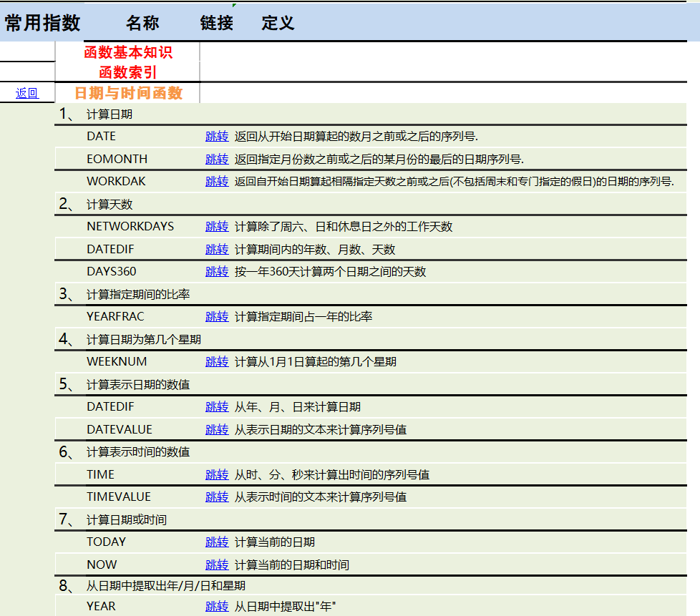Select the 常用指数 header cell
This screenshot has height=616, width=700.
42,23
